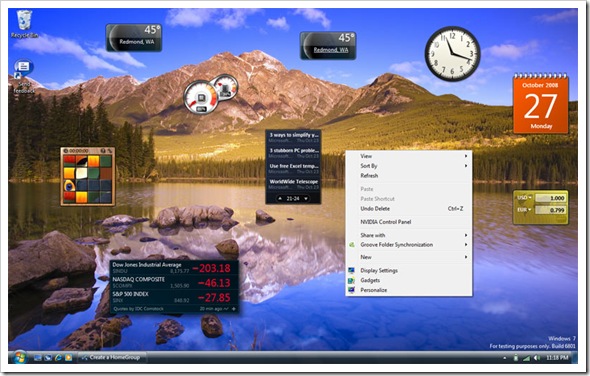The height and width of the screenshot is (376, 590).
Task: Show the solved picture in puzzle gadget
Action: coord(103,151)
